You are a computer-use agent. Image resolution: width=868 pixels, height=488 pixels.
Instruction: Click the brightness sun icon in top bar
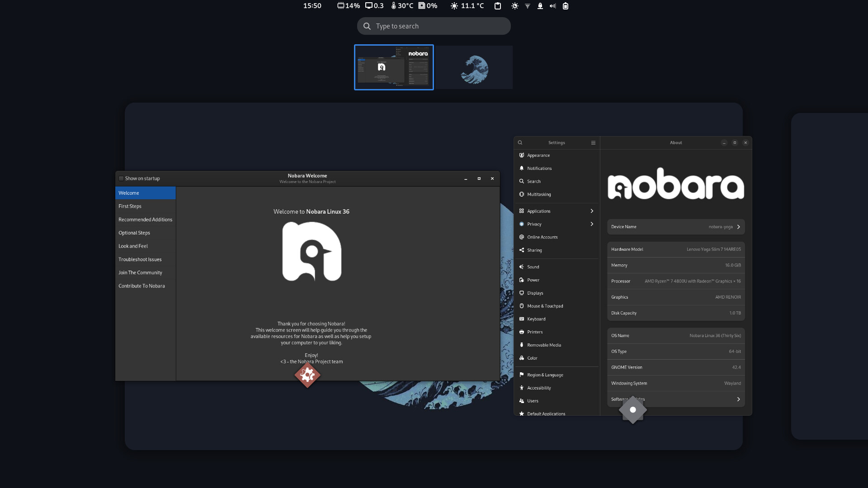[x=515, y=6]
